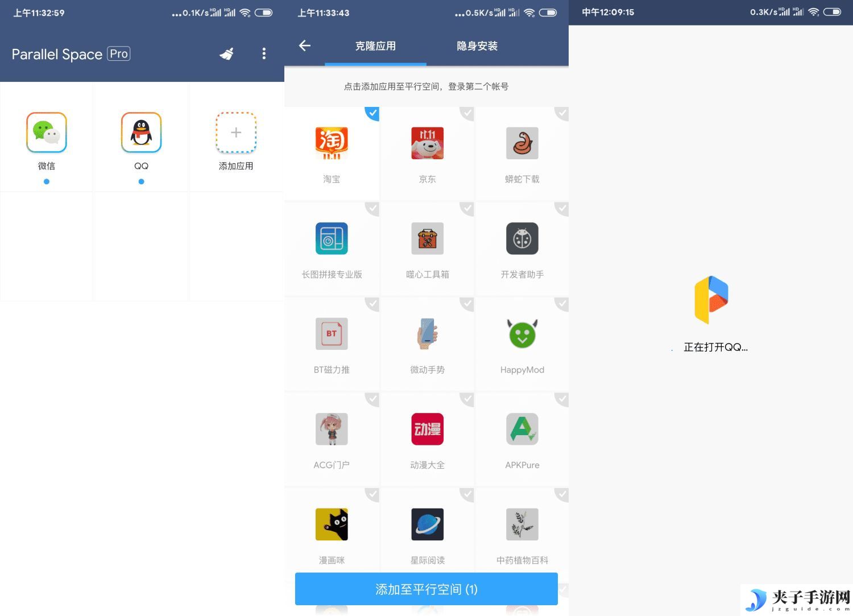This screenshot has height=616, width=853.
Task: Switch to the 隐身安装 tab
Action: click(477, 46)
